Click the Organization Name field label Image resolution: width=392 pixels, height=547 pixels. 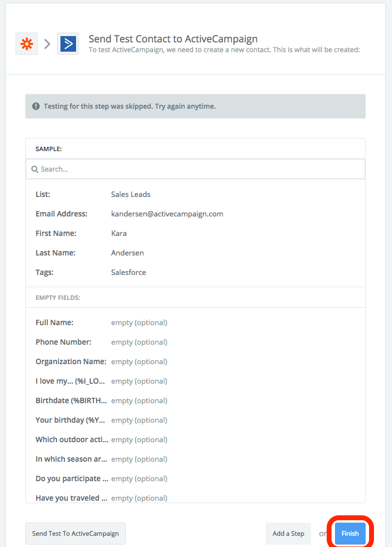tap(71, 361)
